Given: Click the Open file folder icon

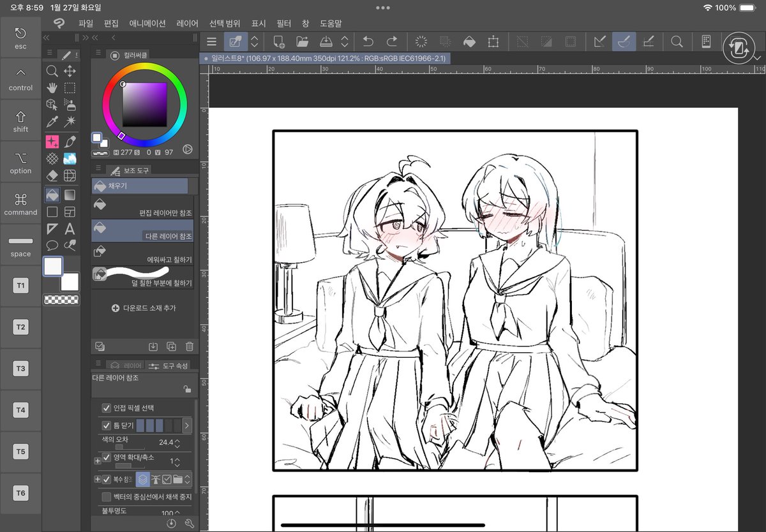Looking at the screenshot, I should (303, 41).
